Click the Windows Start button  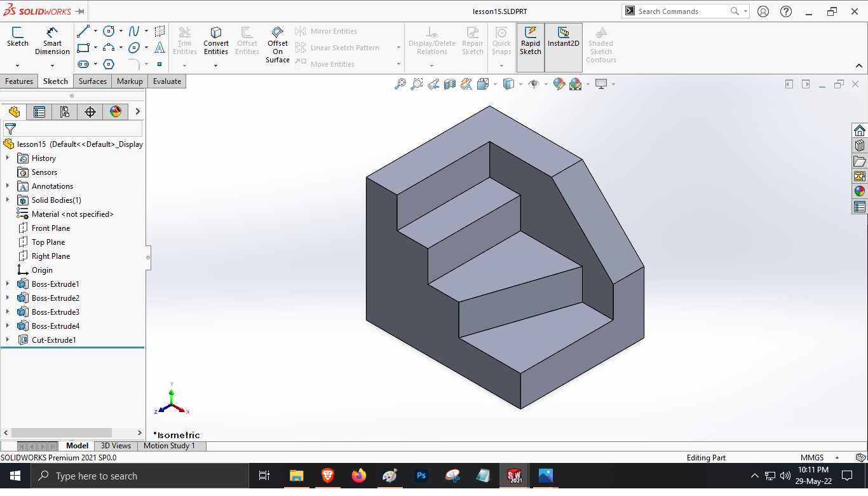(x=15, y=476)
